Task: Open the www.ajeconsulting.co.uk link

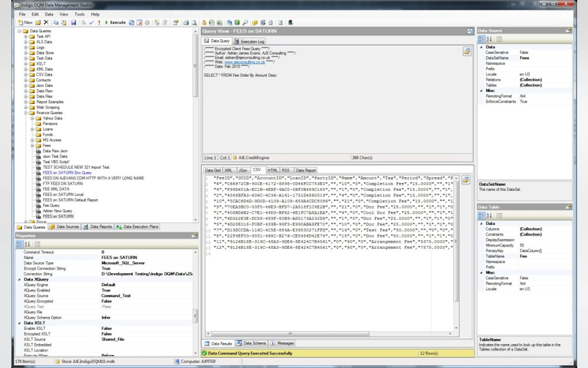Action: coord(244,62)
